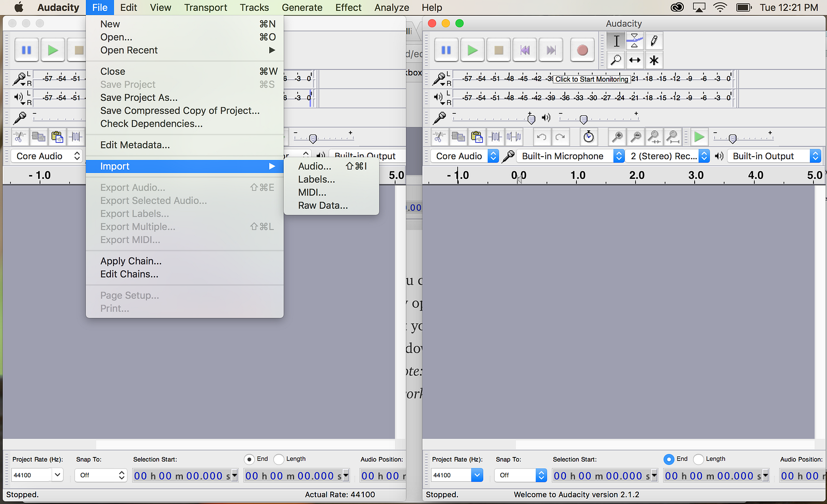Click the Redo arrow in right window
827x504 pixels.
560,137
